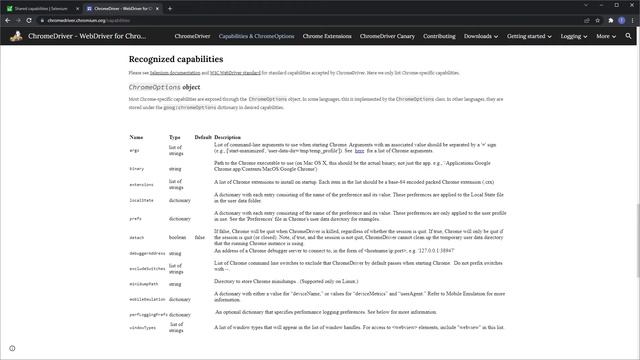The width and height of the screenshot is (640, 360).
Task: Open the Chrome profile avatar
Action: 621,20
